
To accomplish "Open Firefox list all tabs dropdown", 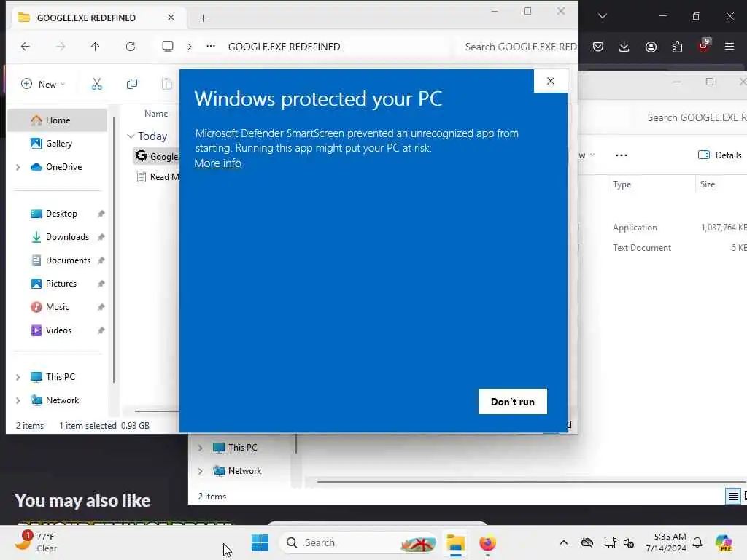I will tap(603, 16).
